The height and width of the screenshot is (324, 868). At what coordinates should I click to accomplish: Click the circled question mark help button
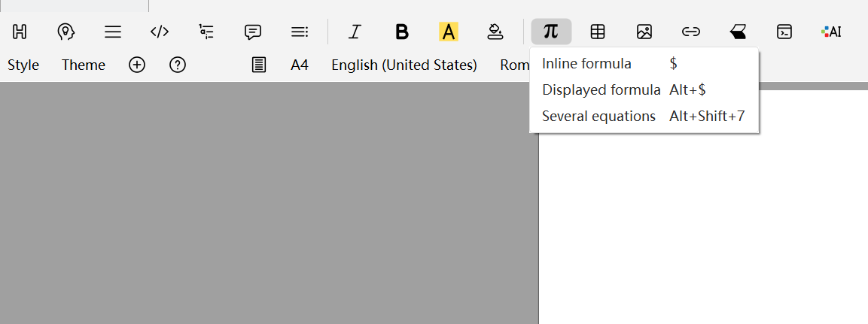pyautogui.click(x=178, y=65)
